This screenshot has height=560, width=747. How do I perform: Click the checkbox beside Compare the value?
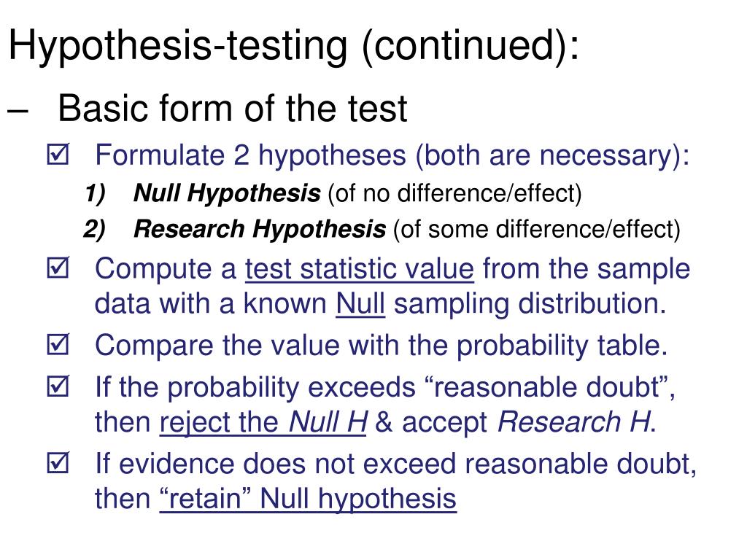point(58,344)
